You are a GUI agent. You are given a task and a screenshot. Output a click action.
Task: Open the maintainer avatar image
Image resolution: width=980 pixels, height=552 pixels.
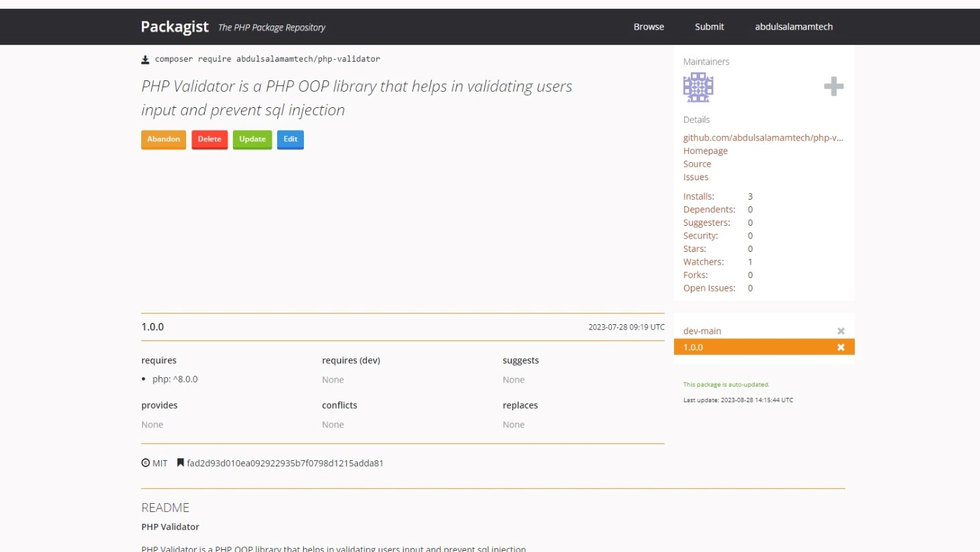[698, 87]
